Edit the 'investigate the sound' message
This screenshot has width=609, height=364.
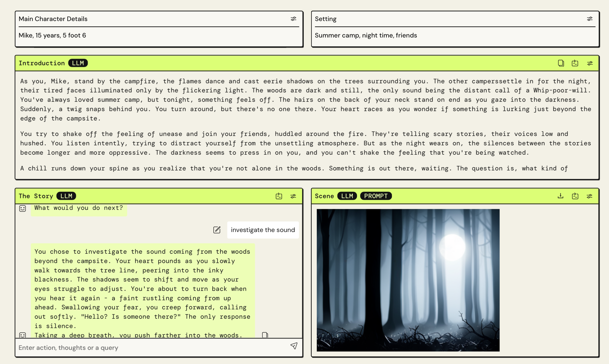pos(217,230)
